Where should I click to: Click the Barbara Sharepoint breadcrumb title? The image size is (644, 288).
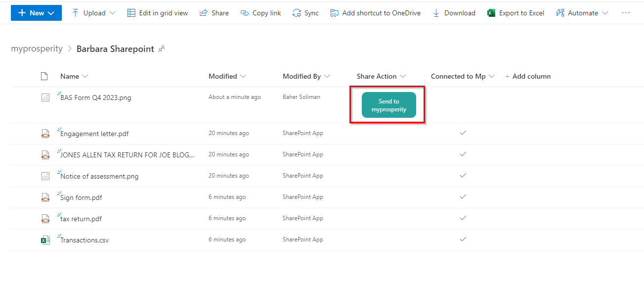pos(115,49)
